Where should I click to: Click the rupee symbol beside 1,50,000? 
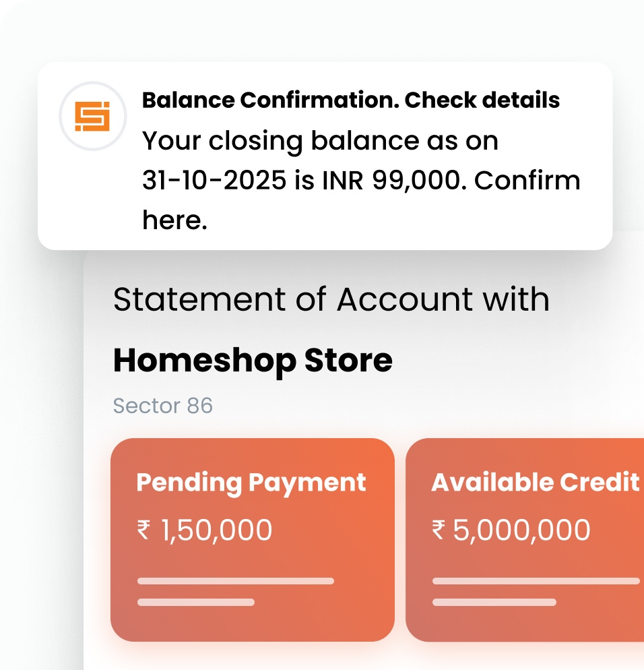tap(143, 531)
